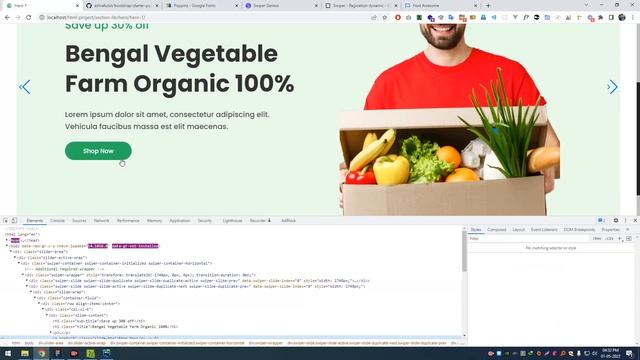Collapse the swiper-container div node
Image resolution: width=640 pixels, height=360 pixels.
[19, 263]
